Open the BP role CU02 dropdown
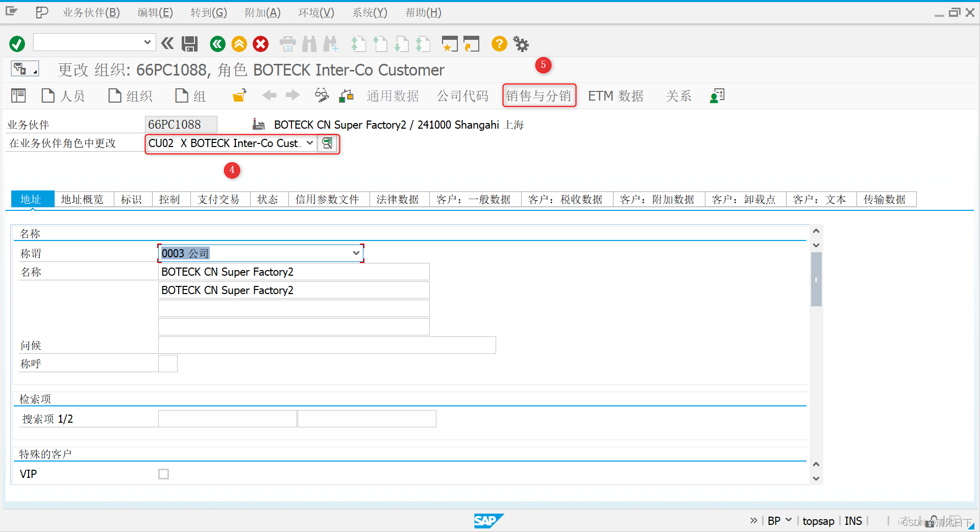This screenshot has height=532, width=980. coord(310,143)
